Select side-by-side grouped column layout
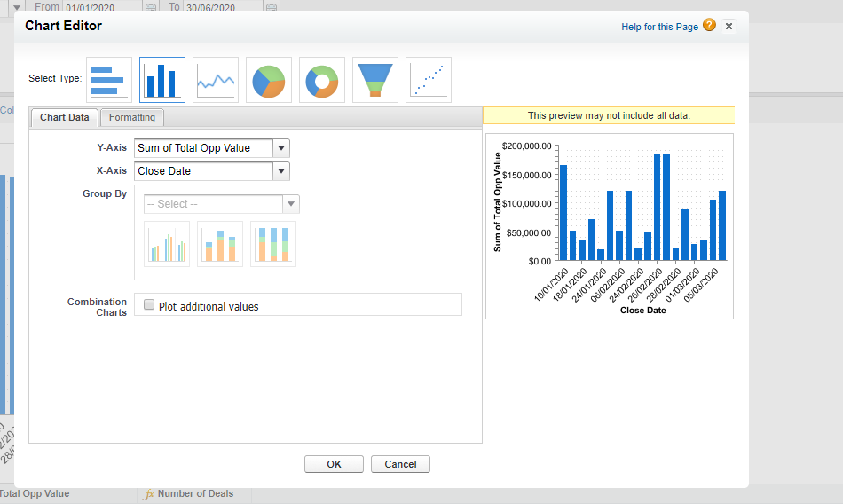 (x=167, y=244)
